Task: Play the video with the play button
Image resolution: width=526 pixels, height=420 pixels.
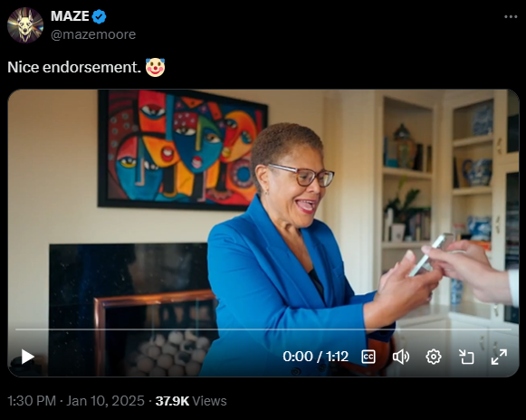Action: coord(28,357)
